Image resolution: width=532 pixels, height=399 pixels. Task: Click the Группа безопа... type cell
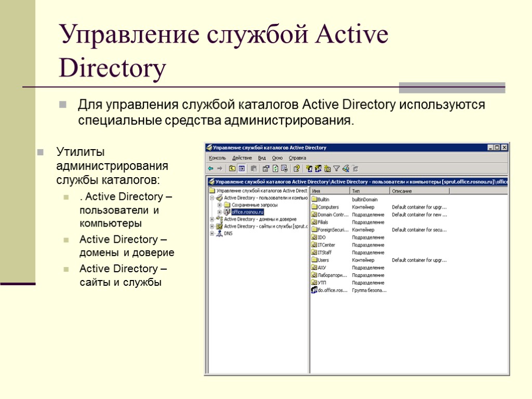(369, 290)
